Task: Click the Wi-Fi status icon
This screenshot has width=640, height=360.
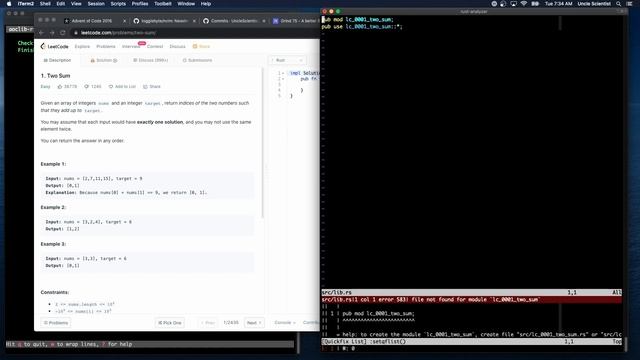Action: point(524,4)
